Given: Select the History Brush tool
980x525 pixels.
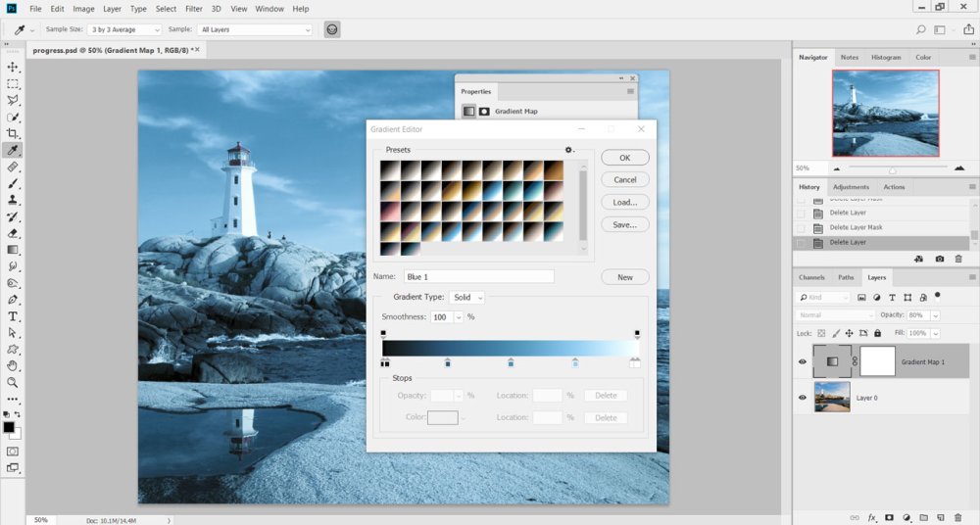Looking at the screenshot, I should pos(13,216).
